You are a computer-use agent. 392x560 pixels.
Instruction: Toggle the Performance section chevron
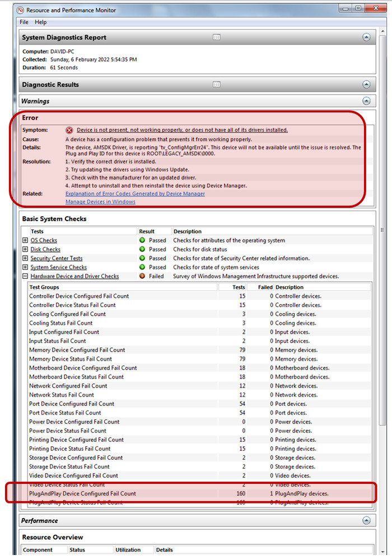click(x=366, y=521)
